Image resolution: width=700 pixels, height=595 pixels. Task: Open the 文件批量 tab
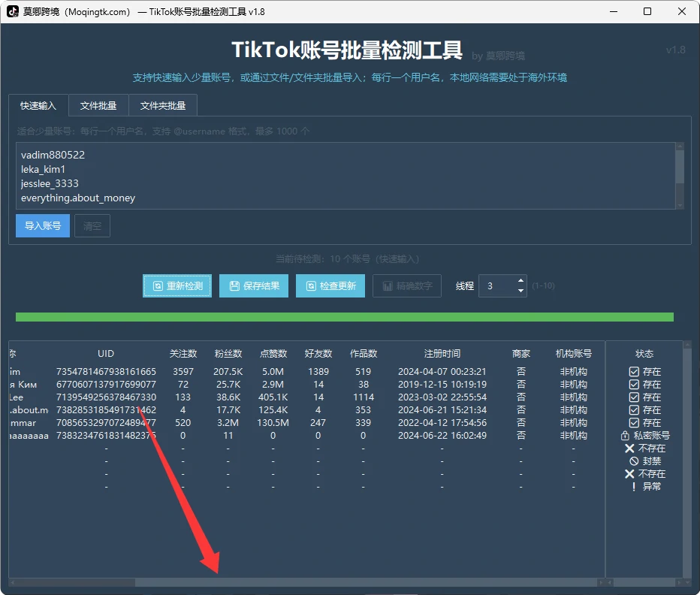(98, 105)
